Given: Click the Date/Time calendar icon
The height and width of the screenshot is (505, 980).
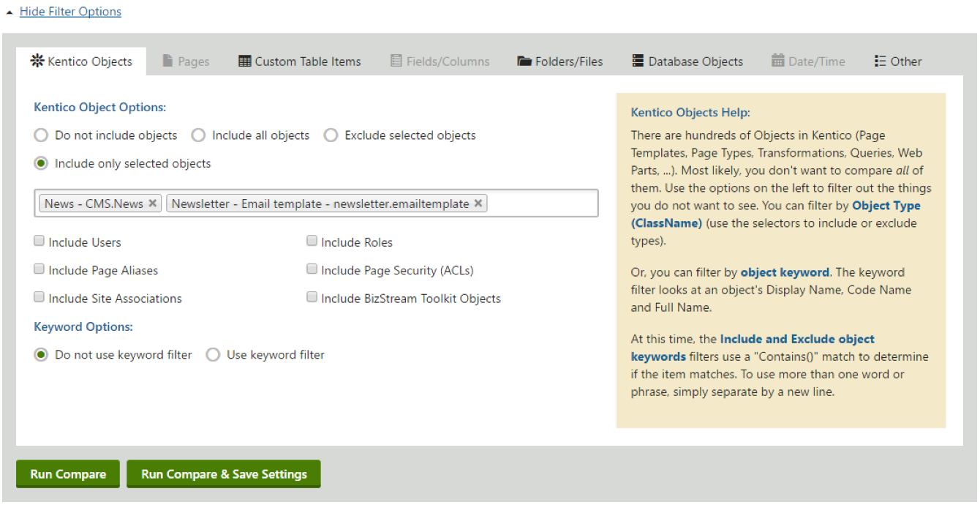Looking at the screenshot, I should coord(777,61).
